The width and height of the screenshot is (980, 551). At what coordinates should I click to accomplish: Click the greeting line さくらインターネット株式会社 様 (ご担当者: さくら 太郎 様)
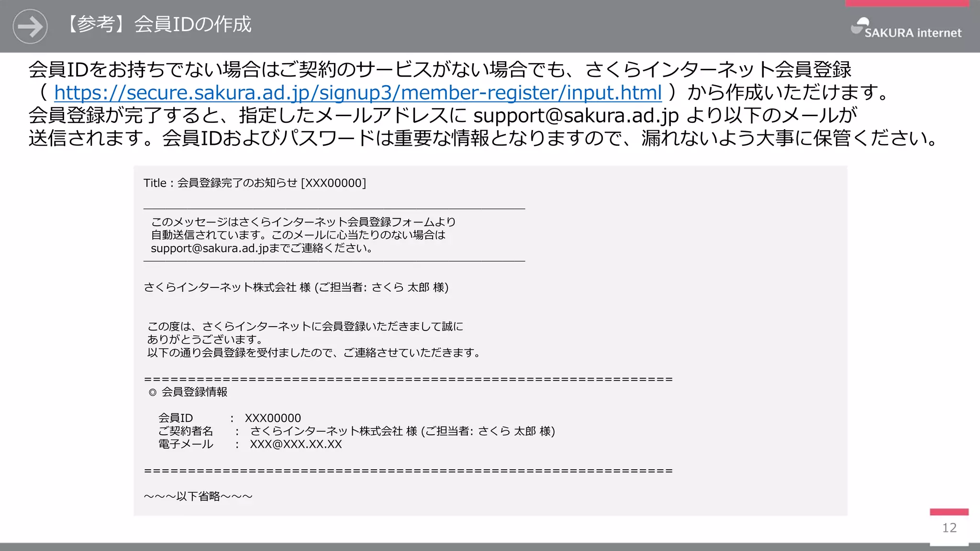click(x=296, y=287)
